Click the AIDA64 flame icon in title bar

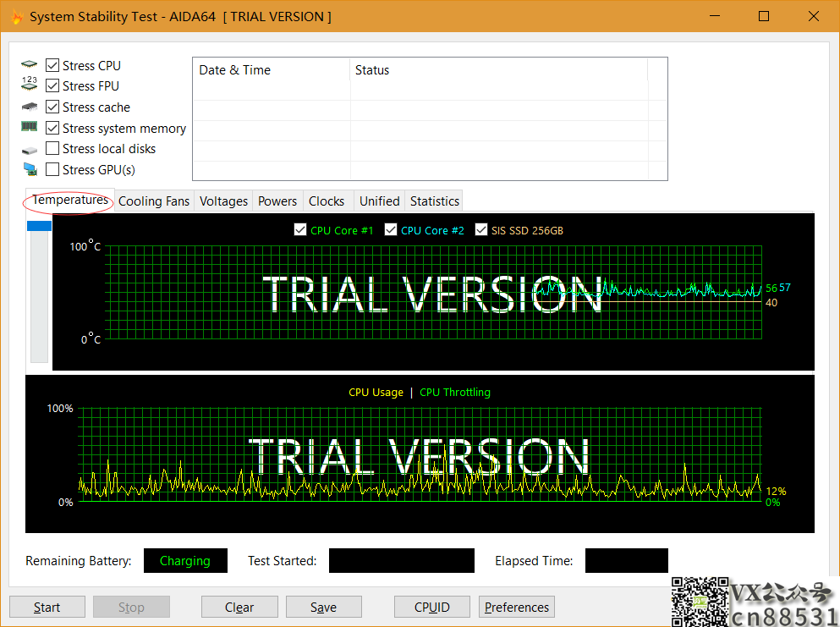coord(17,17)
